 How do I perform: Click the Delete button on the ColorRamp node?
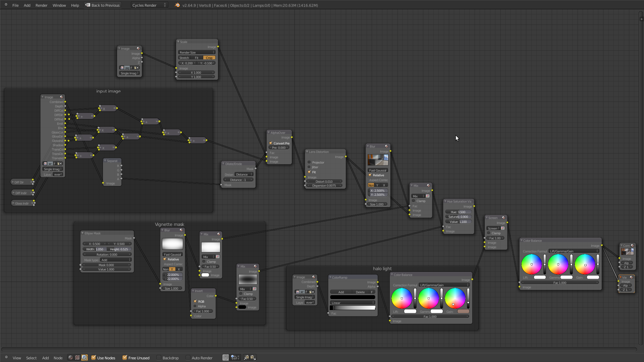tap(360, 292)
